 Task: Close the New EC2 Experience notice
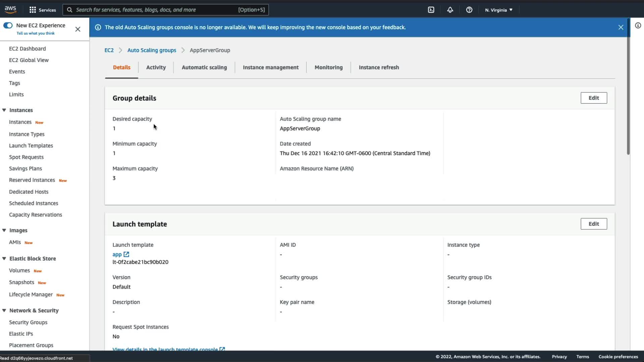point(78,29)
